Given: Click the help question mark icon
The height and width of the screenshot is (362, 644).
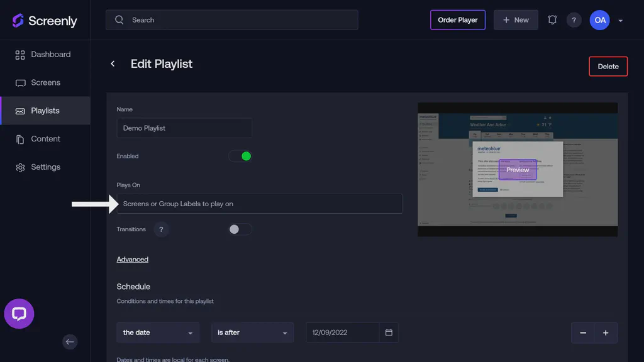Looking at the screenshot, I should (x=574, y=19).
